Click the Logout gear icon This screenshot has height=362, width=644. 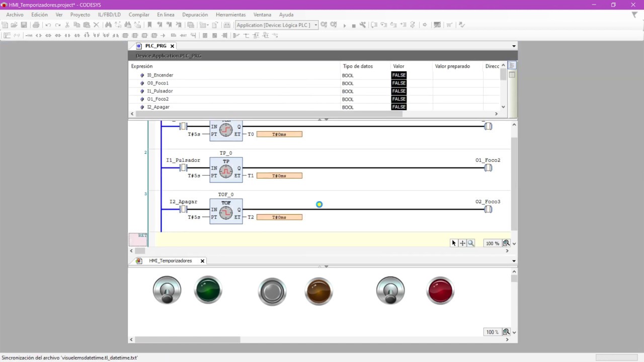tap(334, 25)
